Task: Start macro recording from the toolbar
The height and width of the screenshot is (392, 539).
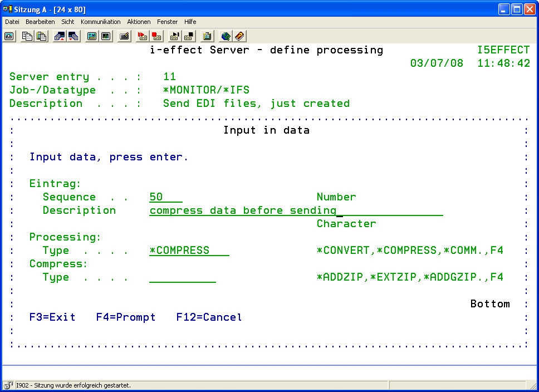Action: (x=143, y=36)
